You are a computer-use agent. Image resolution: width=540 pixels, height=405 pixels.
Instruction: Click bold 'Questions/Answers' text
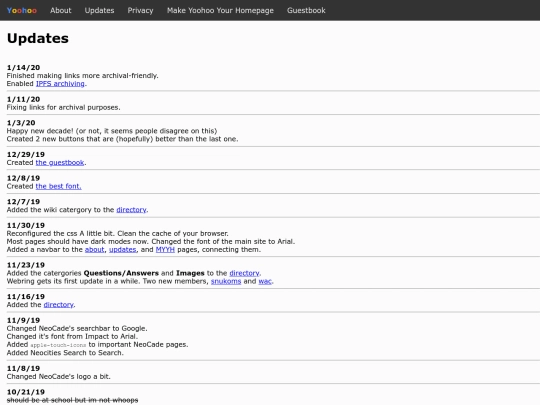click(x=121, y=273)
